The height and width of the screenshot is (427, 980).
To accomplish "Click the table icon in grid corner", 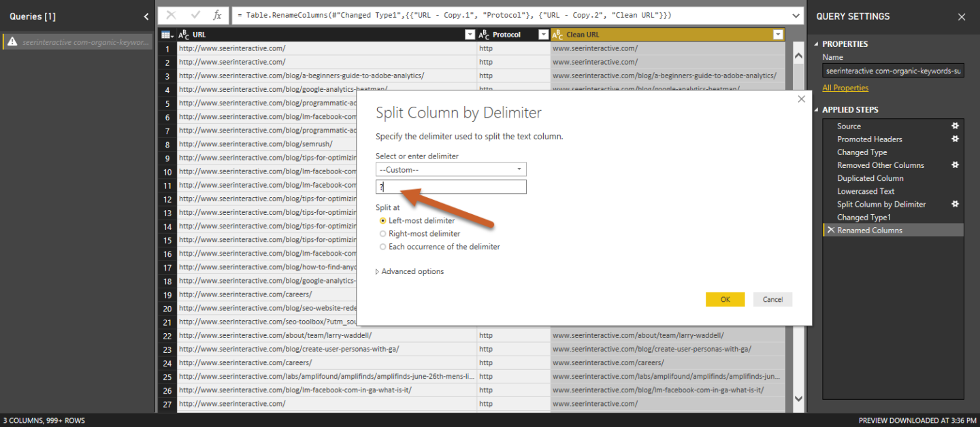I will click(x=166, y=35).
